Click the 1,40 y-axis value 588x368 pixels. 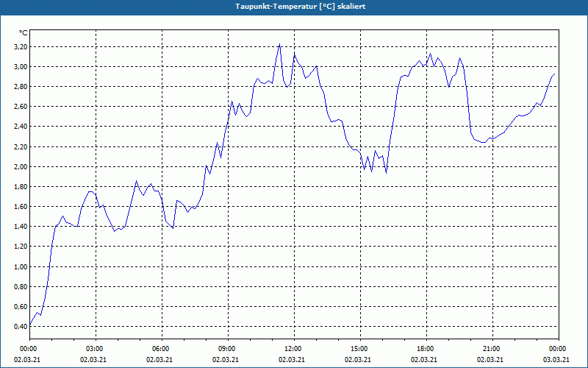pyautogui.click(x=21, y=227)
